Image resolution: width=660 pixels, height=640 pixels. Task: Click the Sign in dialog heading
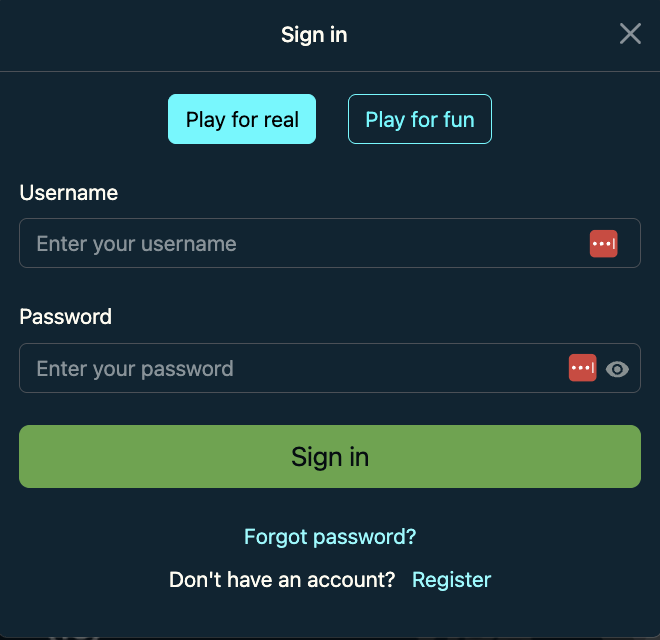point(314,35)
